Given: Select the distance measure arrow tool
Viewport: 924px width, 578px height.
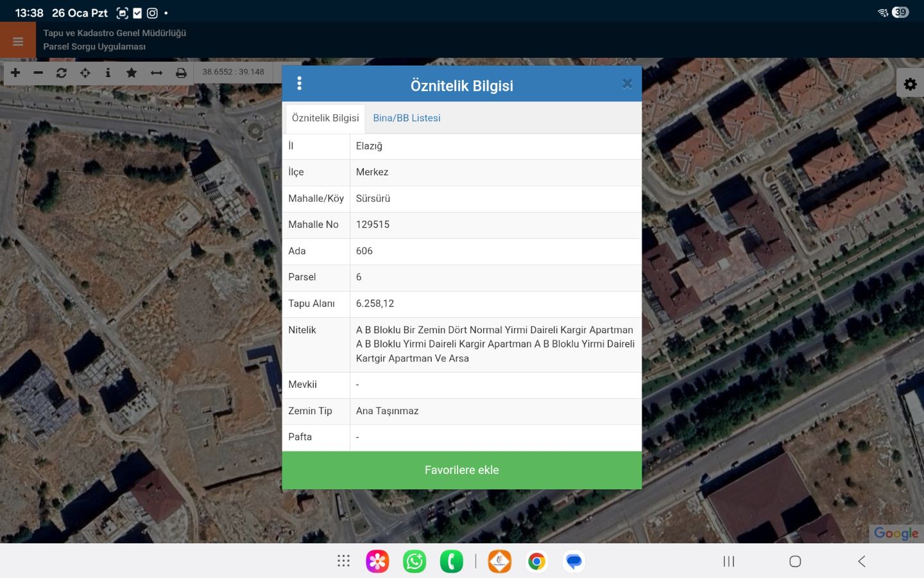Looking at the screenshot, I should [157, 73].
